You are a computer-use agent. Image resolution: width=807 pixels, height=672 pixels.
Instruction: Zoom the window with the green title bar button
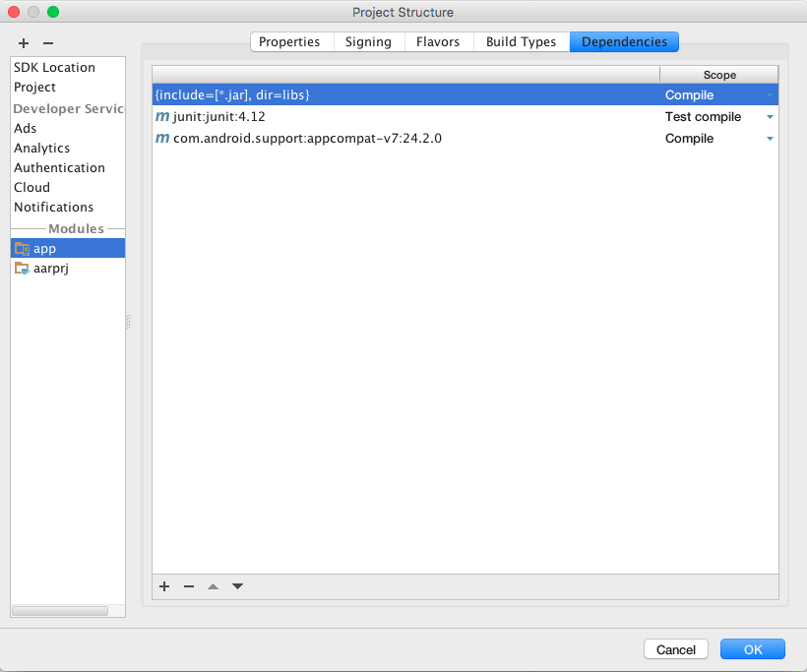click(53, 12)
